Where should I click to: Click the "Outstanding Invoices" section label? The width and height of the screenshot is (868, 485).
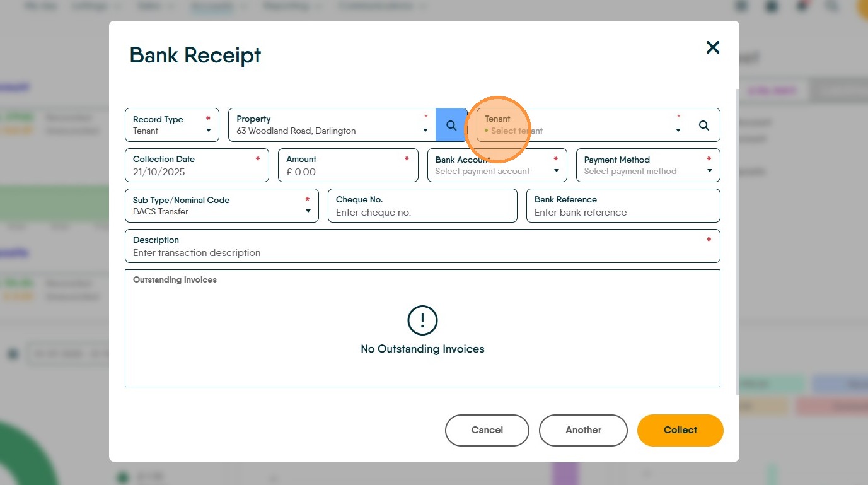(175, 280)
